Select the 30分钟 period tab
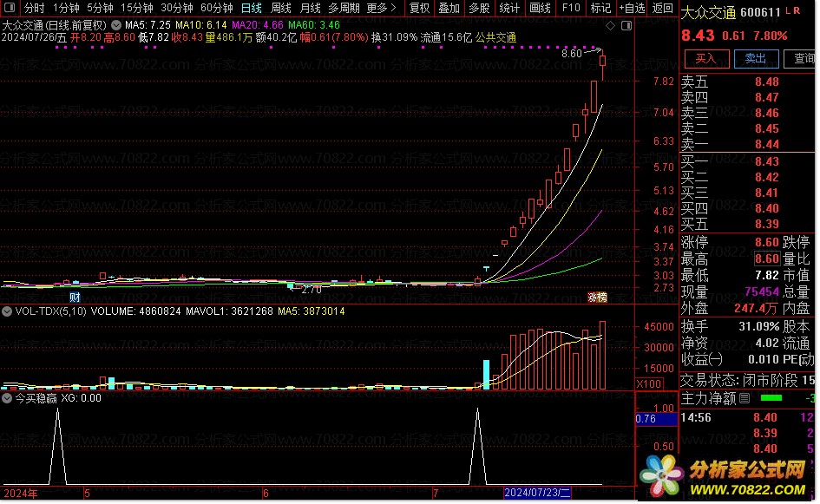Image resolution: width=820 pixels, height=504 pixels. point(177,8)
